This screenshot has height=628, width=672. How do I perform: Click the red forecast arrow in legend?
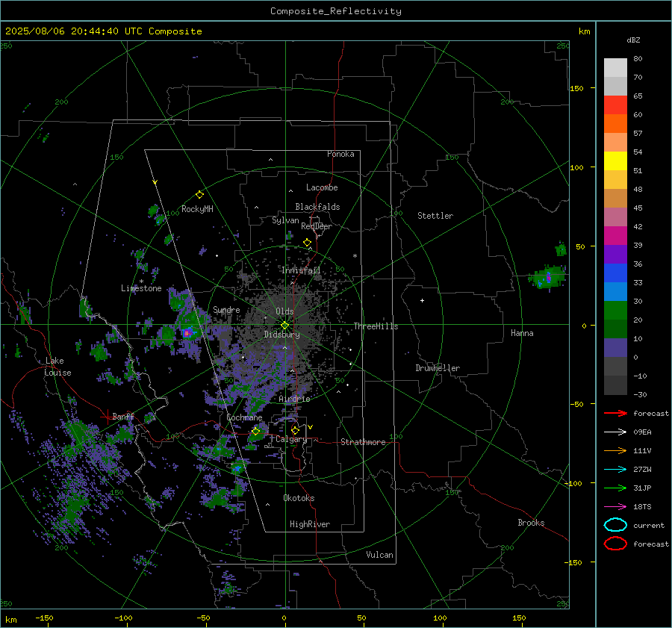pos(615,413)
